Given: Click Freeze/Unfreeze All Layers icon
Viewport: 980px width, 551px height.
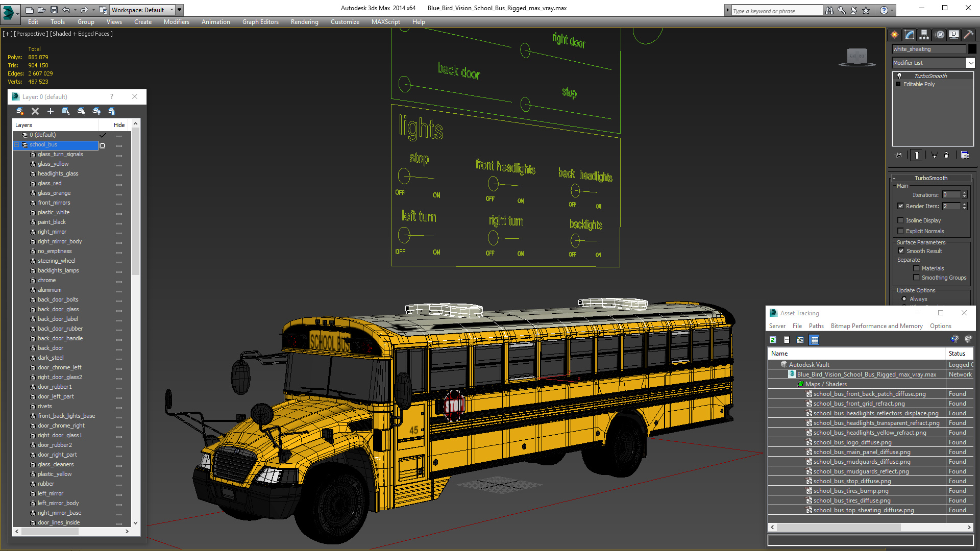Looking at the screenshot, I should tap(112, 111).
